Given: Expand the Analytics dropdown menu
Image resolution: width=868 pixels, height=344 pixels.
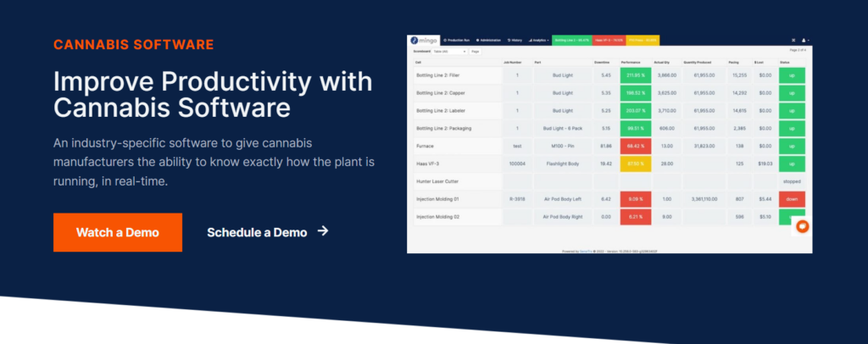Looking at the screenshot, I should pos(539,40).
